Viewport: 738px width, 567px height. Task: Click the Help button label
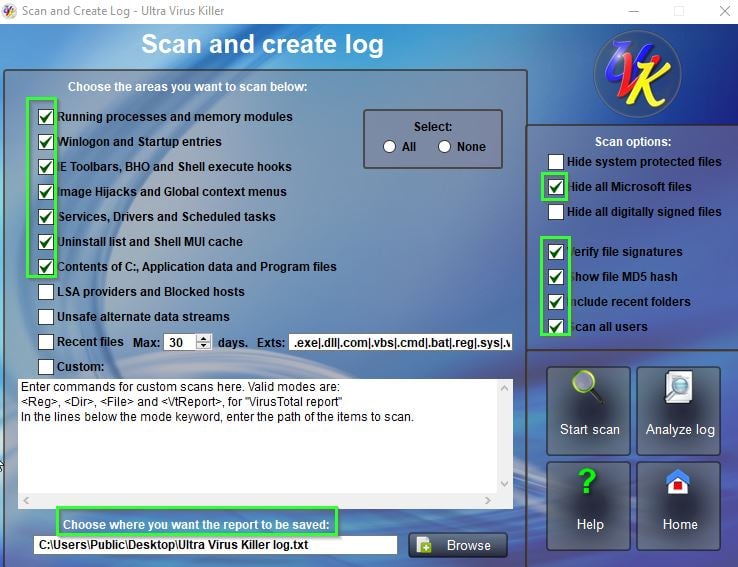[590, 524]
